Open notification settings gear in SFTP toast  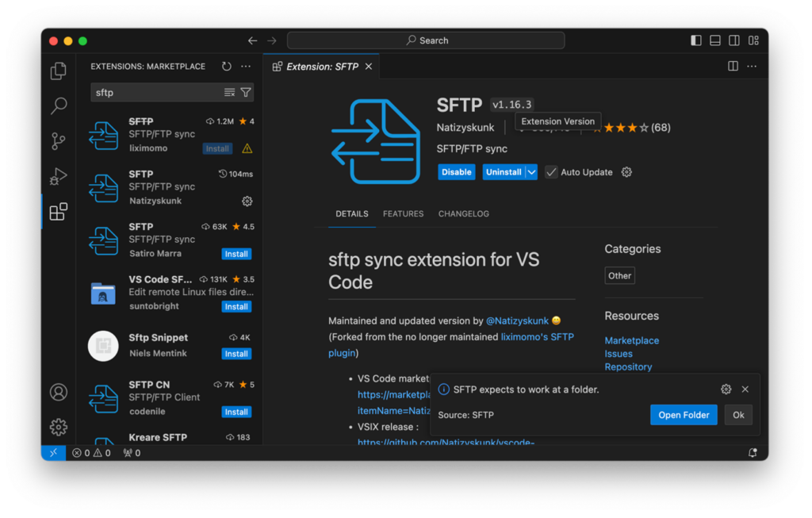coord(726,389)
